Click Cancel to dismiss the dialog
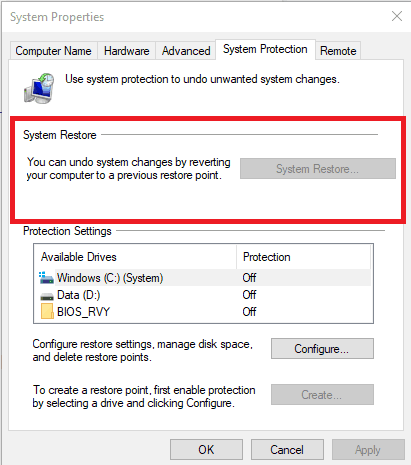 point(287,450)
